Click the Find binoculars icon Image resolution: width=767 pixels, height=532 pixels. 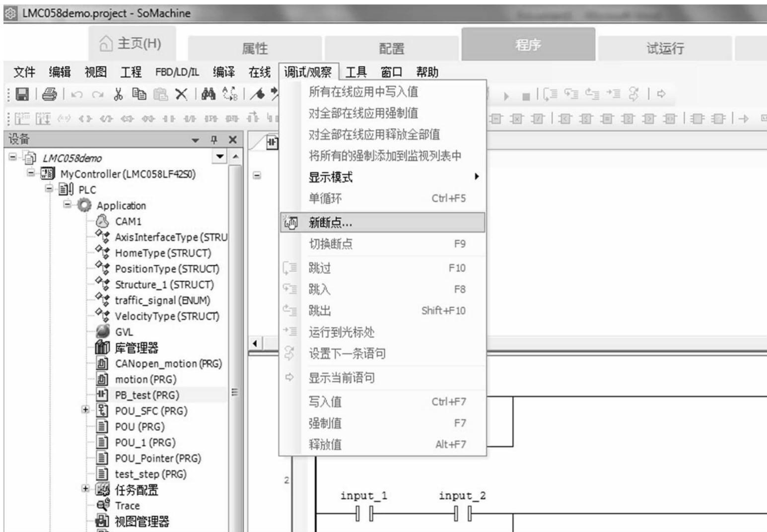[x=209, y=94]
